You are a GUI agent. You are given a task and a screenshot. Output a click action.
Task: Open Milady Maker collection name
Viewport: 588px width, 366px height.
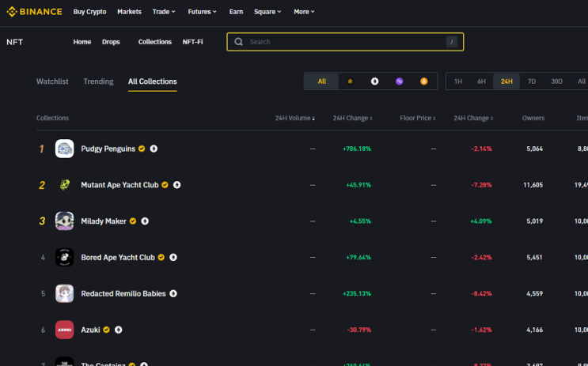[x=104, y=221]
